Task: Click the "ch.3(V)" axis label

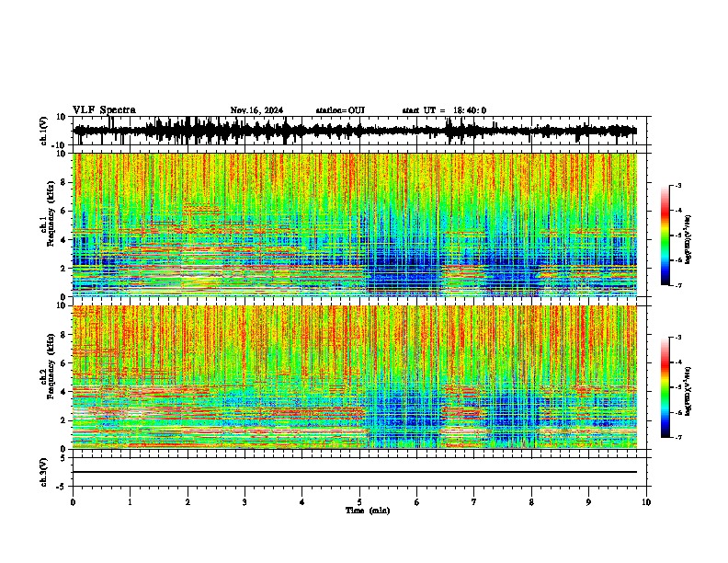Action: (43, 473)
